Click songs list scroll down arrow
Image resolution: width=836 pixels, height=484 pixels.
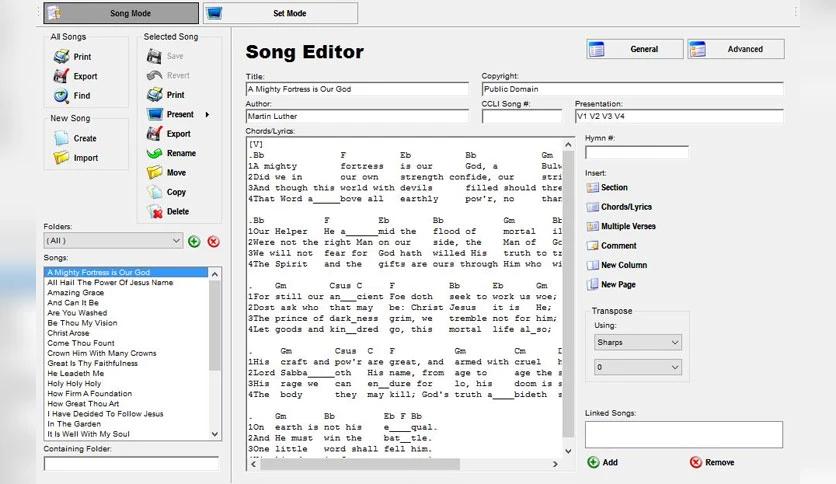(215, 434)
